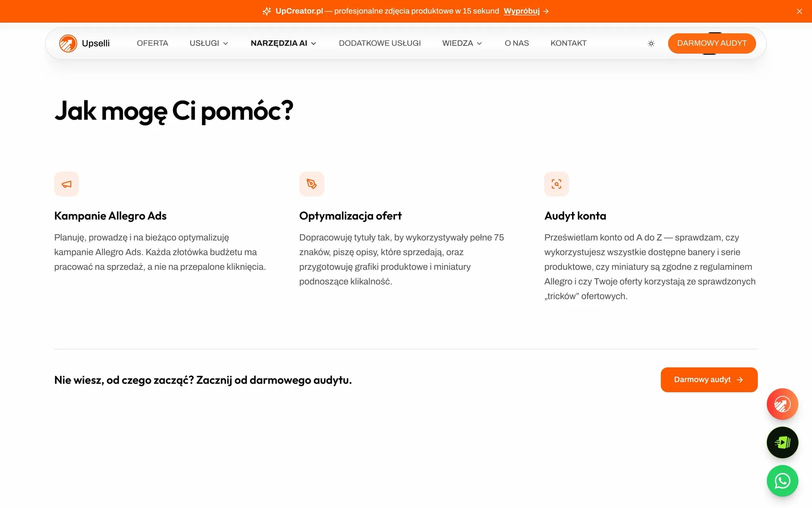
Task: Follow the Wypróbuj link in banner
Action: [x=521, y=11]
